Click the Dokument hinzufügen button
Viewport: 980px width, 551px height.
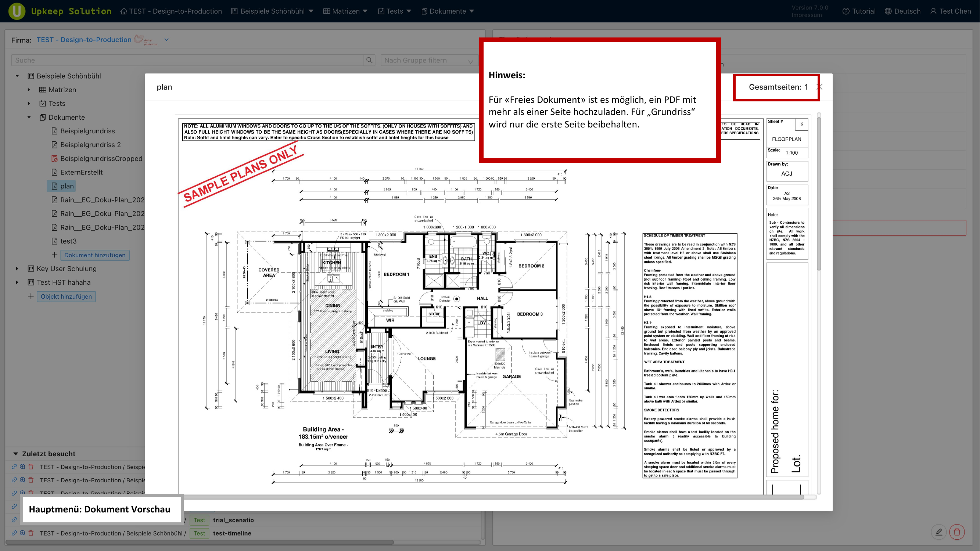pyautogui.click(x=95, y=255)
